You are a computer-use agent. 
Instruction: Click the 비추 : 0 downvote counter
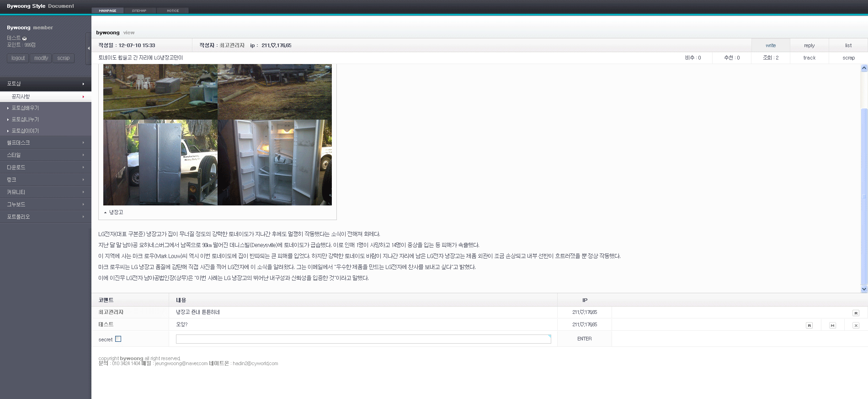pos(693,58)
